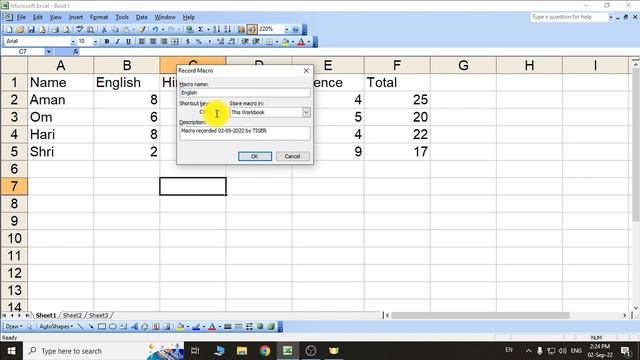Click the macro Description text box
Image resolution: width=640 pixels, height=360 pixels.
(x=245, y=133)
